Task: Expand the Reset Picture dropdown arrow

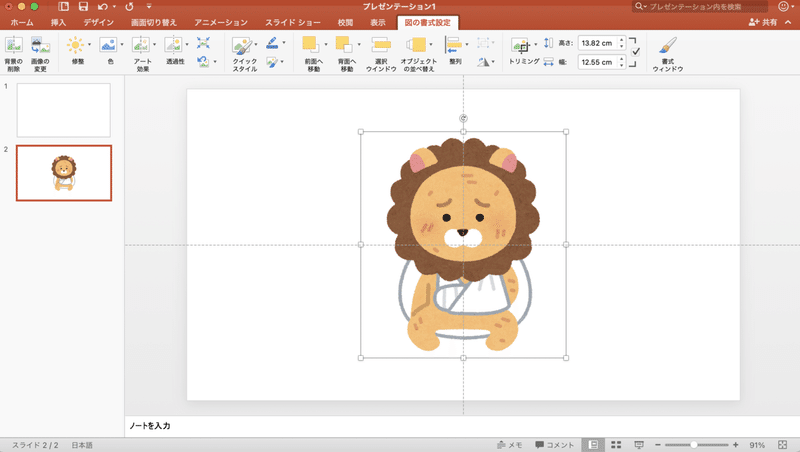Action: [215, 62]
